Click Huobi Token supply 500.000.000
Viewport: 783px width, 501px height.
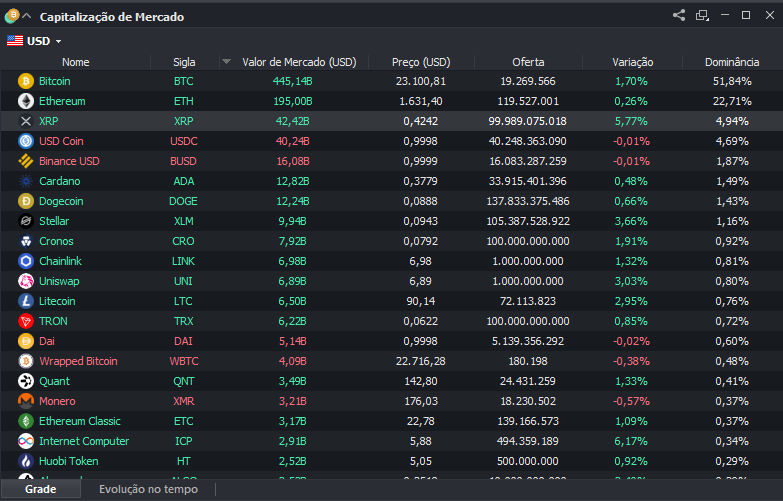[x=528, y=461]
